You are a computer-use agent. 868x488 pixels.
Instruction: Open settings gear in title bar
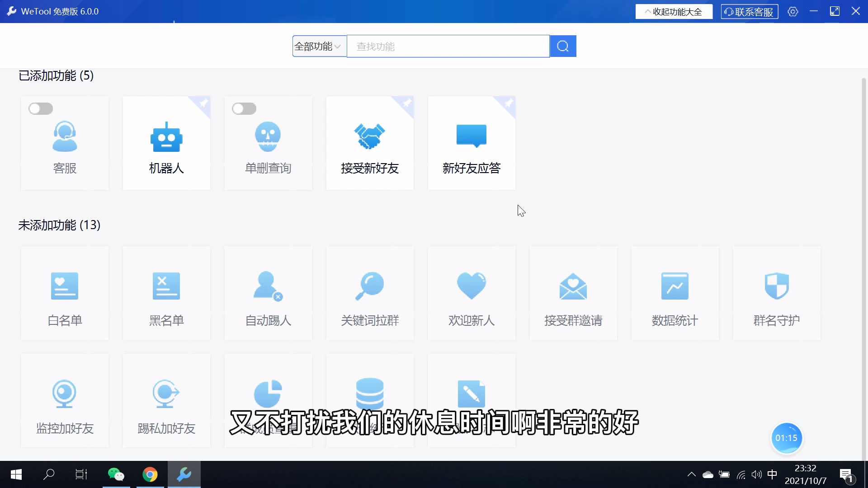click(x=793, y=12)
